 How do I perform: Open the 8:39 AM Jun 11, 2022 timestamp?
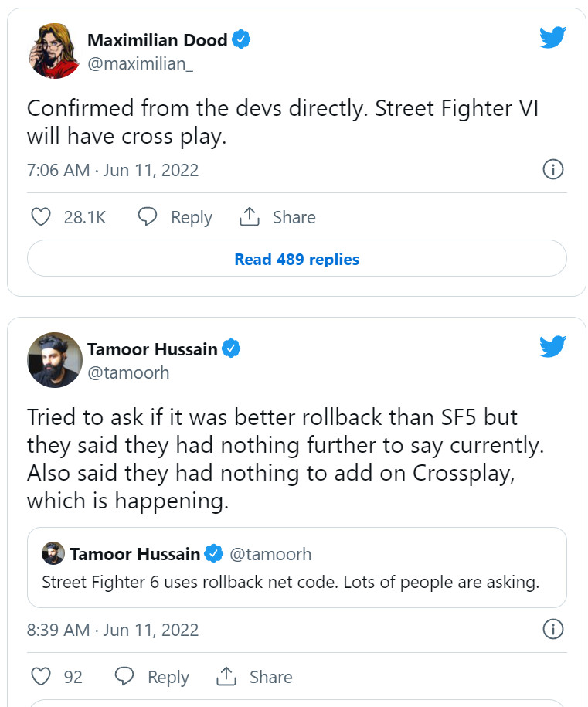pyautogui.click(x=113, y=630)
